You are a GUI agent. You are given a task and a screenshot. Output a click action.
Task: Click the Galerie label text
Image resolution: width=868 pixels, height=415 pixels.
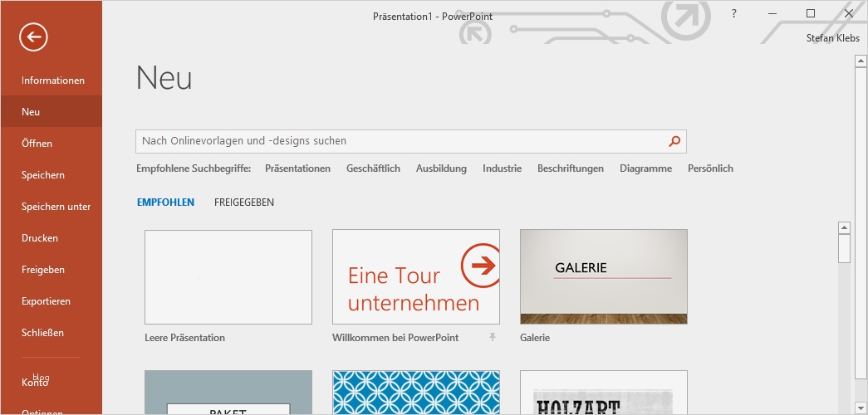[x=535, y=338]
